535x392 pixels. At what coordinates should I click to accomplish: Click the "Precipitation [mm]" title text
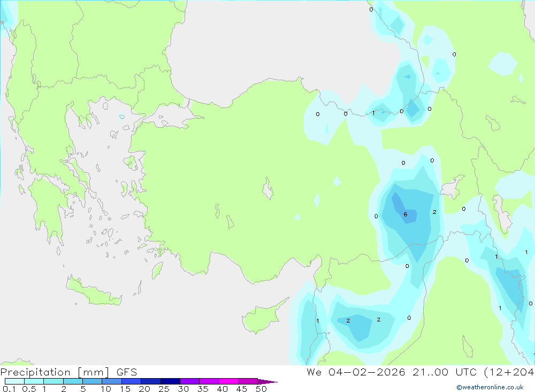point(55,372)
